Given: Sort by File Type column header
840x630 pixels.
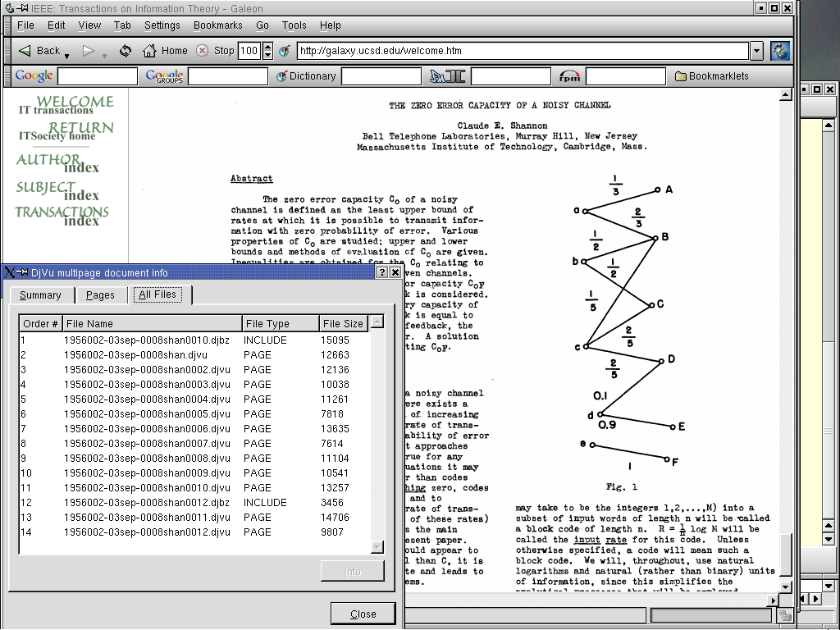Looking at the screenshot, I should [281, 323].
